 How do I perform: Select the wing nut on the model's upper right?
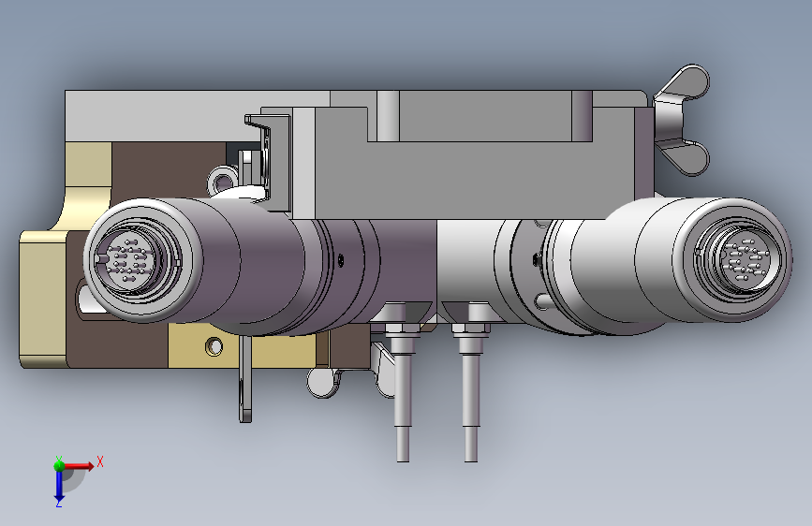(682, 120)
